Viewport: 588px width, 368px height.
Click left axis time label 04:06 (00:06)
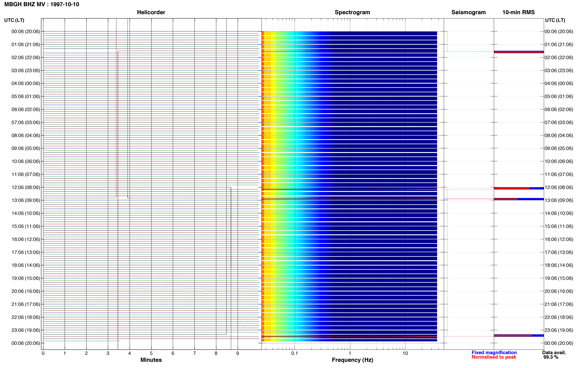(26, 83)
